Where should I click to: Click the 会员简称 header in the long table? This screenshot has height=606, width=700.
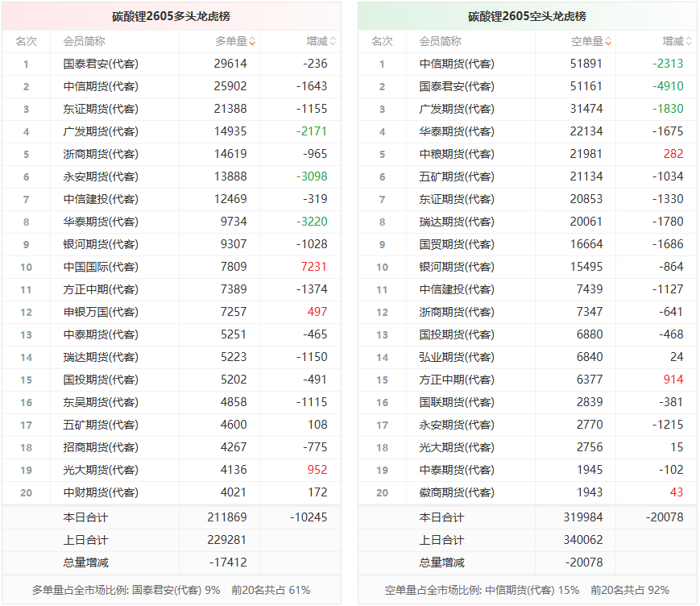click(x=85, y=42)
